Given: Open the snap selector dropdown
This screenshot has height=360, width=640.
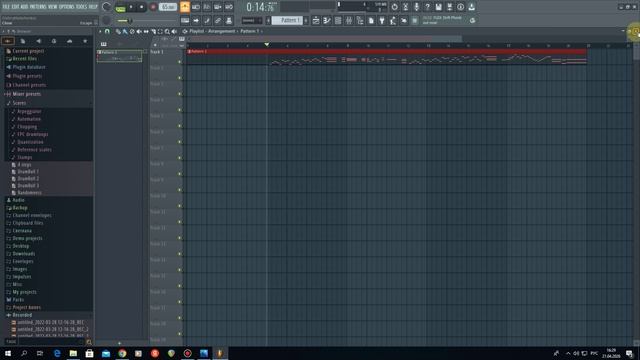Looking at the screenshot, I should (x=251, y=20).
